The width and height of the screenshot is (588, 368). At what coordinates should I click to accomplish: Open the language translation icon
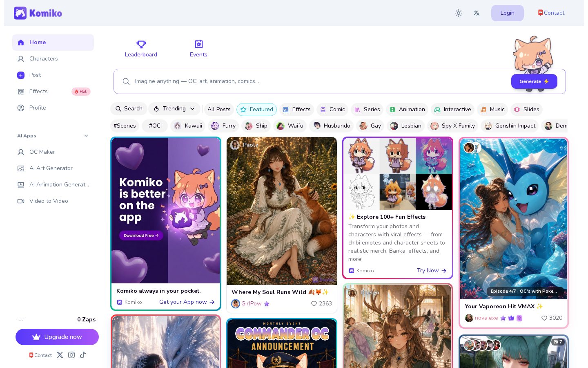click(477, 13)
